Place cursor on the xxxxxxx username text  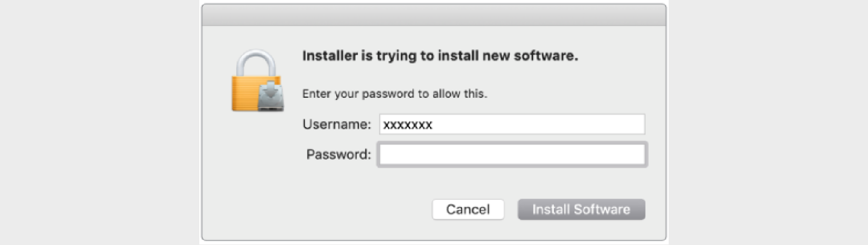point(407,125)
